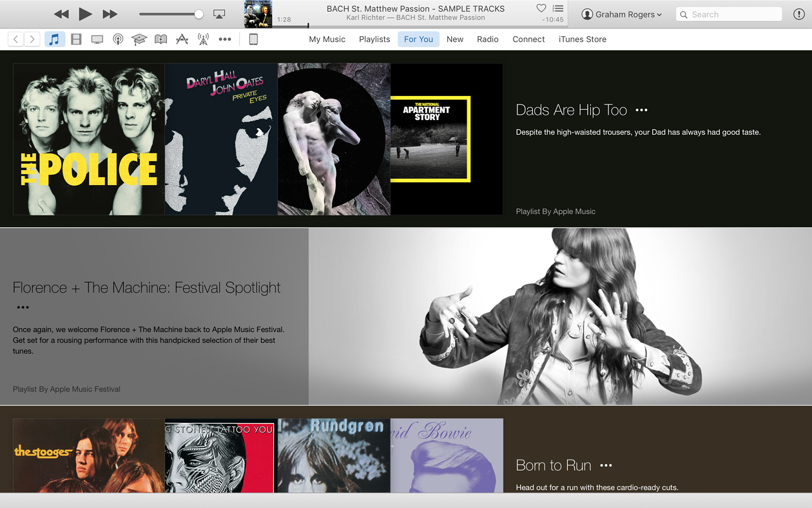Viewport: 812px width, 508px height.
Task: Switch to the Books library icon
Action: pos(161,39)
